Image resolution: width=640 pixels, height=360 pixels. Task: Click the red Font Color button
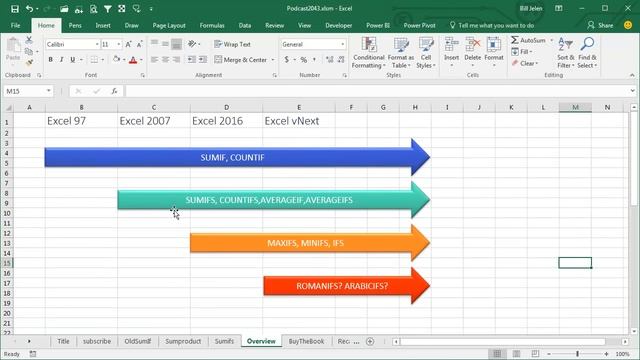coord(133,60)
